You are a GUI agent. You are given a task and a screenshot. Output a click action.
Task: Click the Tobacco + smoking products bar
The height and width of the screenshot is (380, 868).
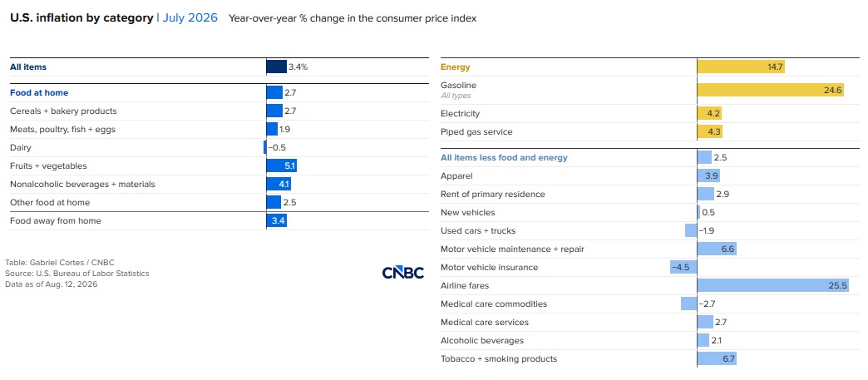(717, 359)
